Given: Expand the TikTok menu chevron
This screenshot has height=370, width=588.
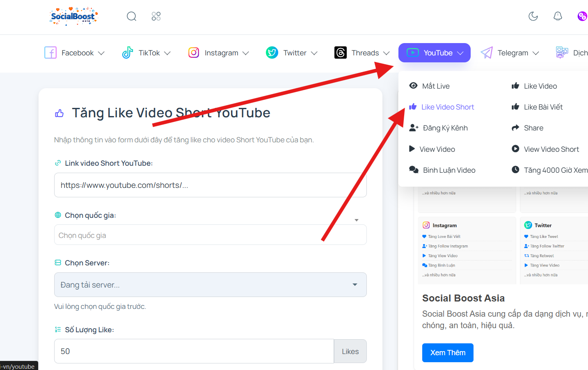Looking at the screenshot, I should 167,53.
